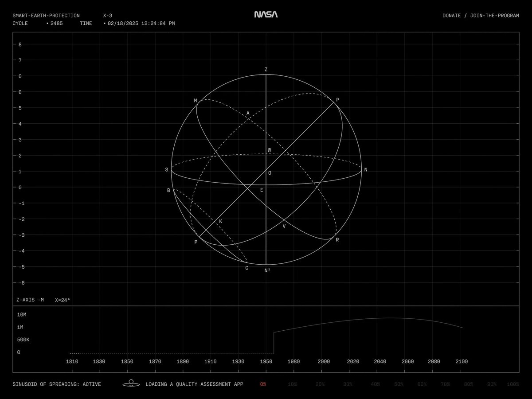Click the 10% progress label

click(x=293, y=384)
